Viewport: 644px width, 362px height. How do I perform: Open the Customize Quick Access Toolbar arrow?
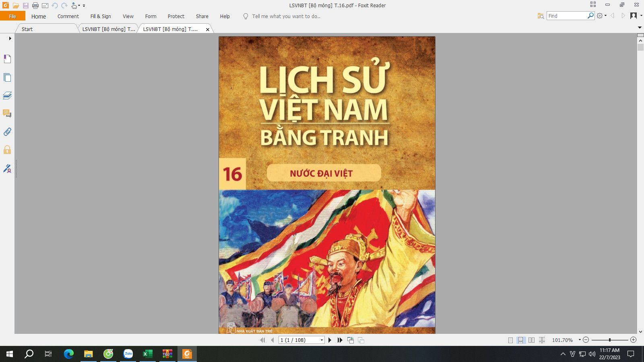(84, 6)
